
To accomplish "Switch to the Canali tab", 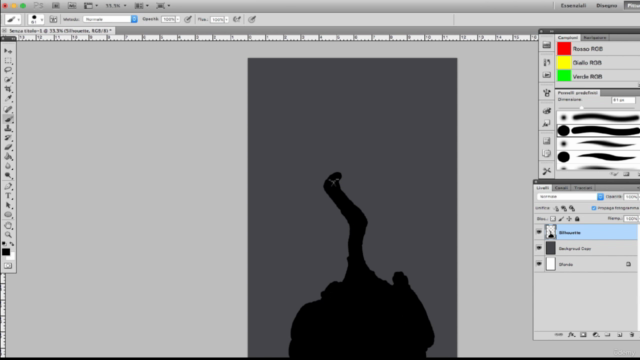I will 561,188.
